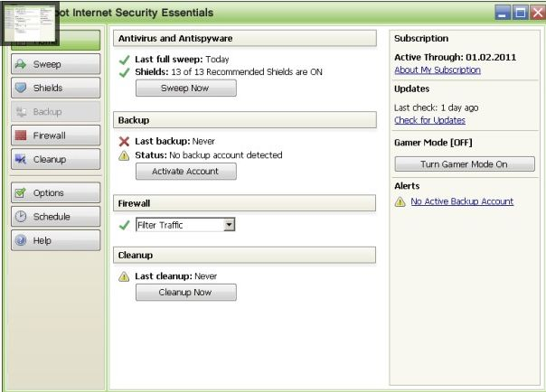Click the Options checkmark icon in sidebar
The height and width of the screenshot is (392, 546).
(21, 193)
